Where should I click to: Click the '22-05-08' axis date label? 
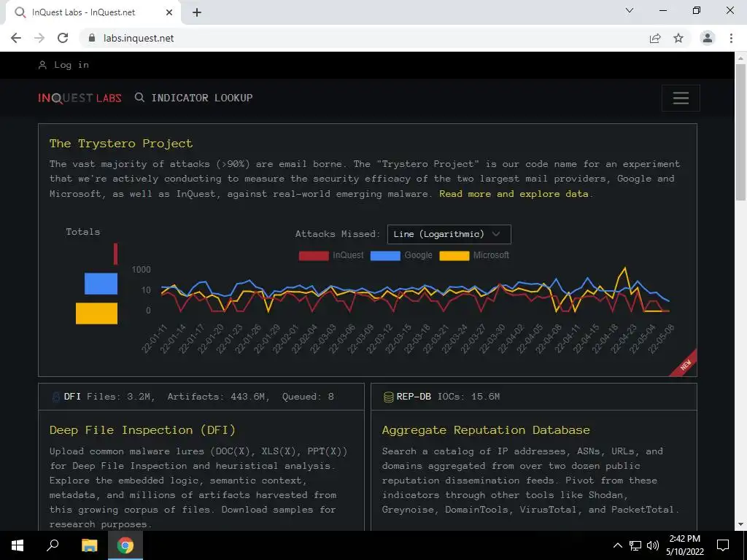(x=662, y=338)
